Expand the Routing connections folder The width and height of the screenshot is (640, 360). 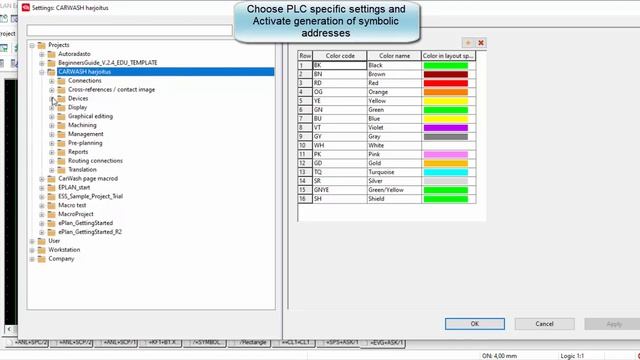point(52,161)
